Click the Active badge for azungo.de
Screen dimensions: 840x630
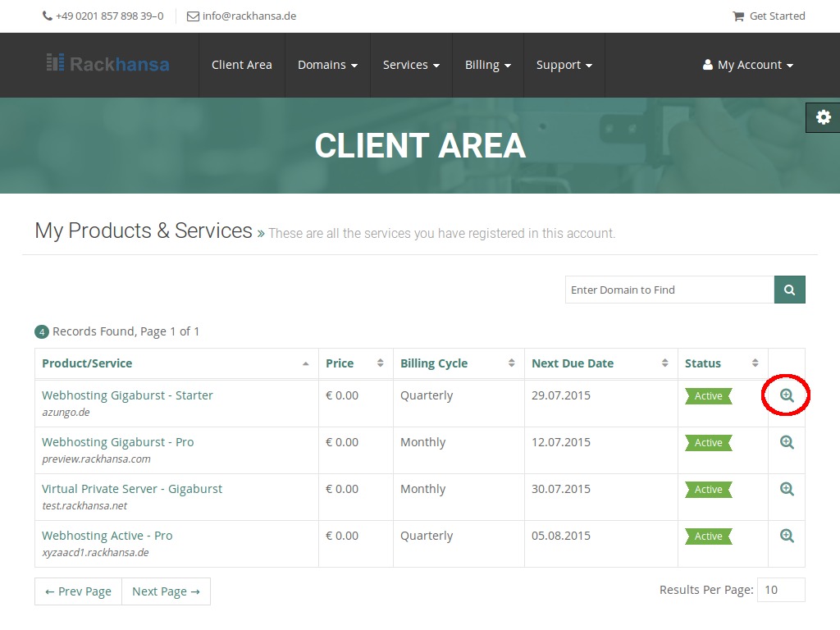pyautogui.click(x=708, y=396)
